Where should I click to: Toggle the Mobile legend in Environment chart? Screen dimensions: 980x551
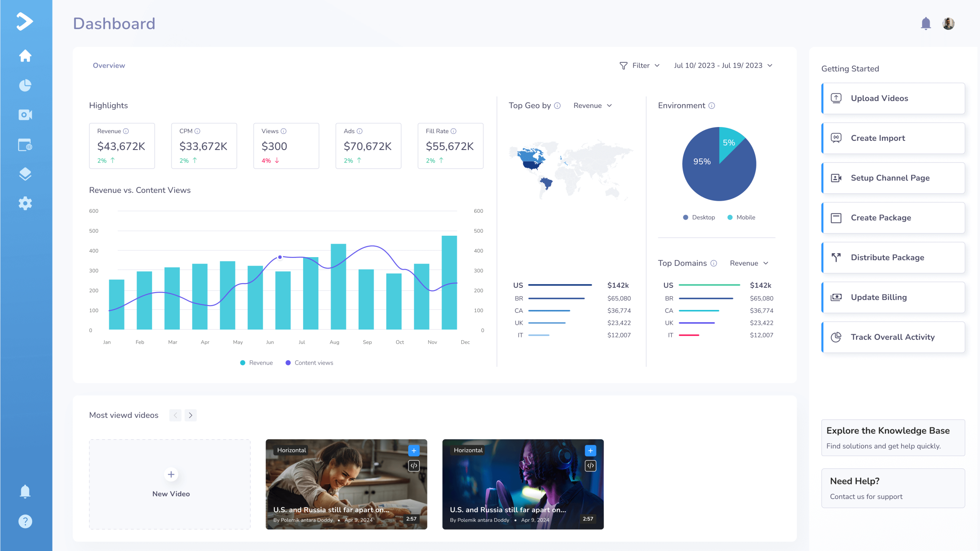741,217
